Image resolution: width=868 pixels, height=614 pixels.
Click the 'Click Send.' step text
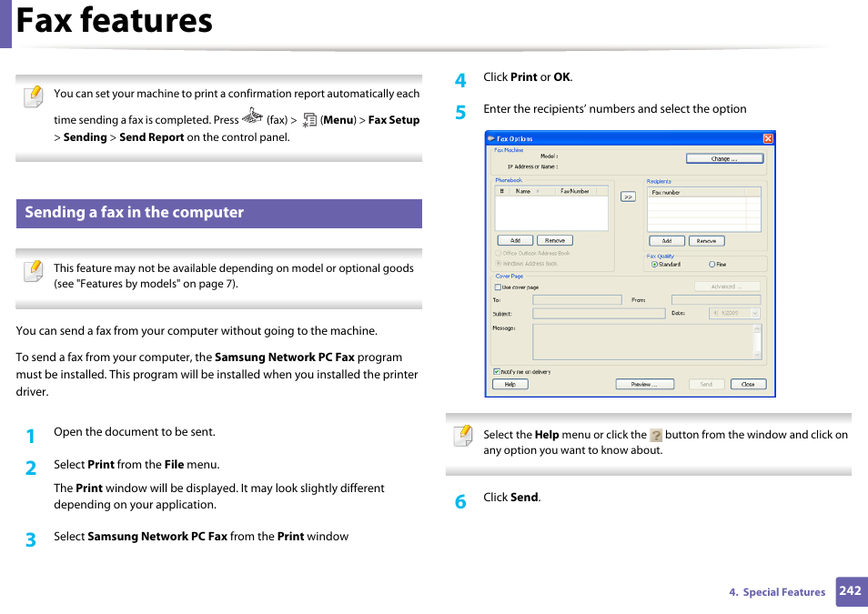[512, 498]
